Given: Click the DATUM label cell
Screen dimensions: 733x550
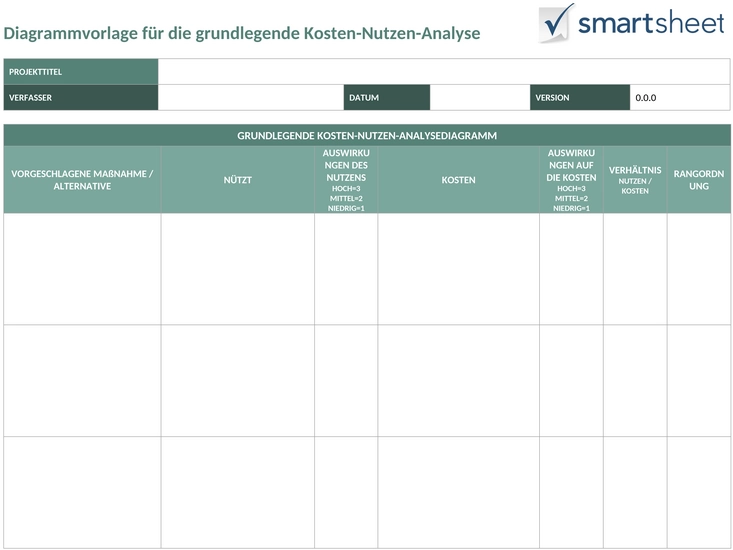Looking at the screenshot, I should [x=387, y=97].
